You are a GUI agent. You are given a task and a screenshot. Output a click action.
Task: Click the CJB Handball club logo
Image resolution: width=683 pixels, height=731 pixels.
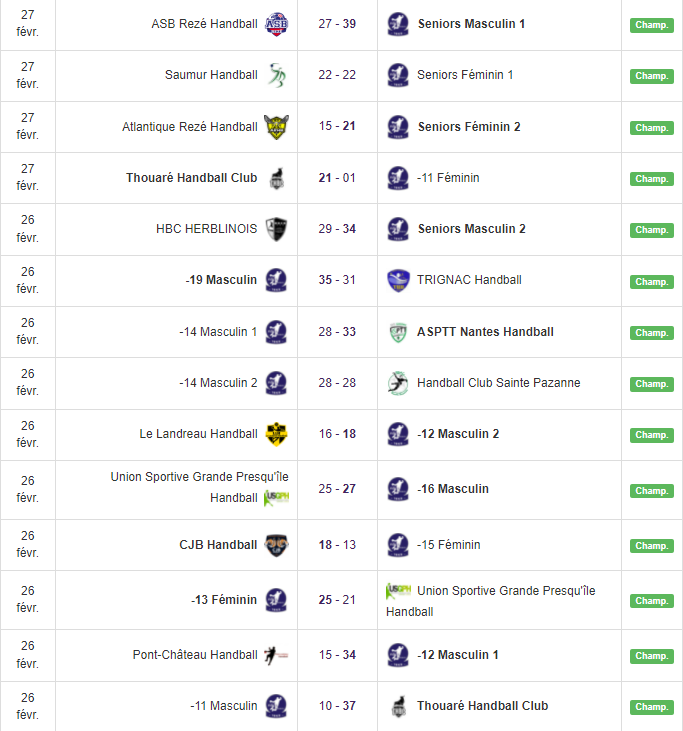click(x=276, y=545)
